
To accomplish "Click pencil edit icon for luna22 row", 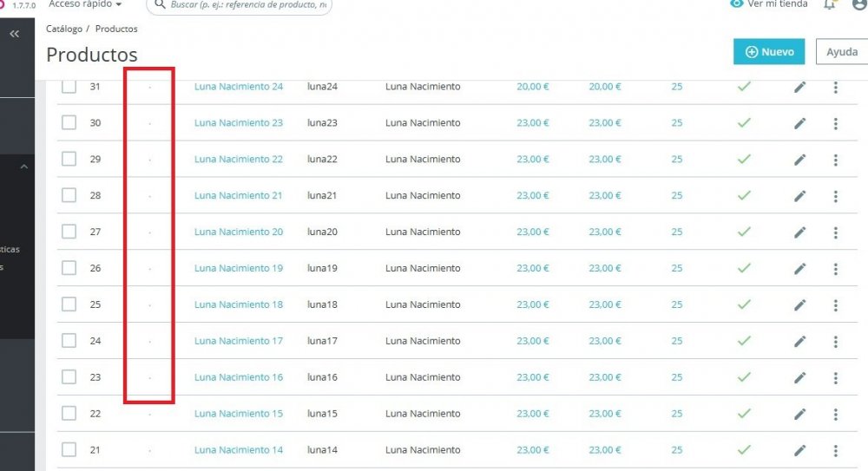I will (x=799, y=160).
